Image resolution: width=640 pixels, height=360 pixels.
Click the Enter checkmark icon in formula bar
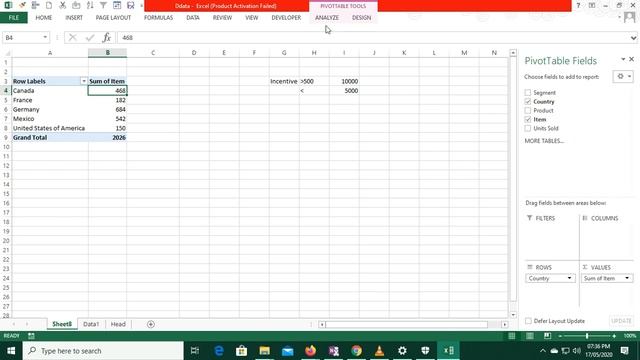[x=90, y=38]
